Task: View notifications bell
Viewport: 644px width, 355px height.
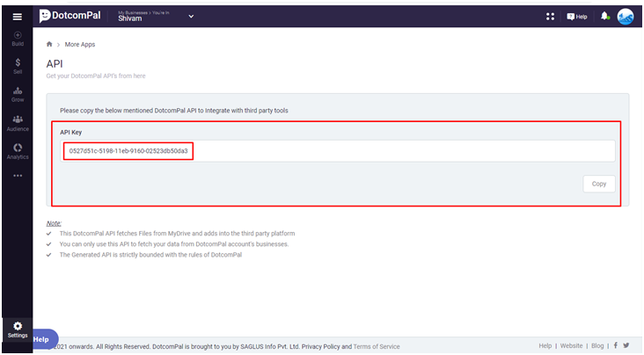Action: pyautogui.click(x=604, y=17)
